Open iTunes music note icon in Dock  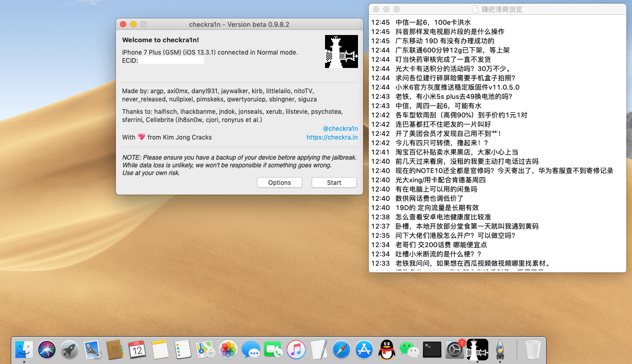point(296,350)
